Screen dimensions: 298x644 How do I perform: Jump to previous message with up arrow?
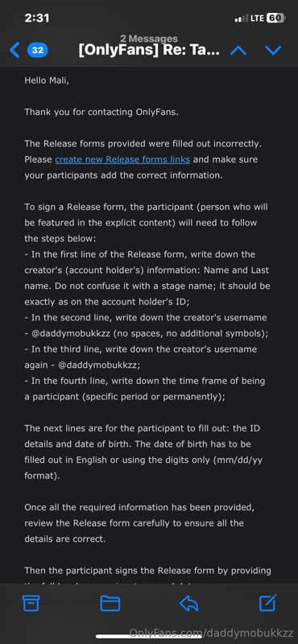tap(238, 51)
